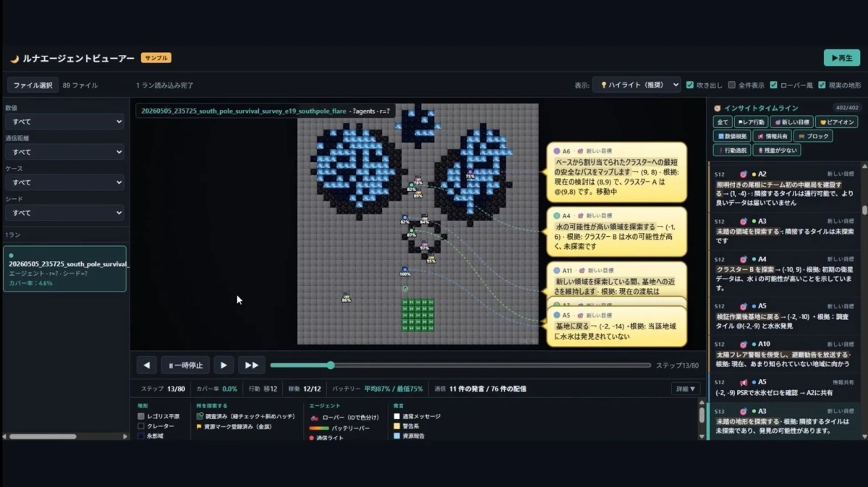Click the A4 speech bubble on map

pos(616,232)
